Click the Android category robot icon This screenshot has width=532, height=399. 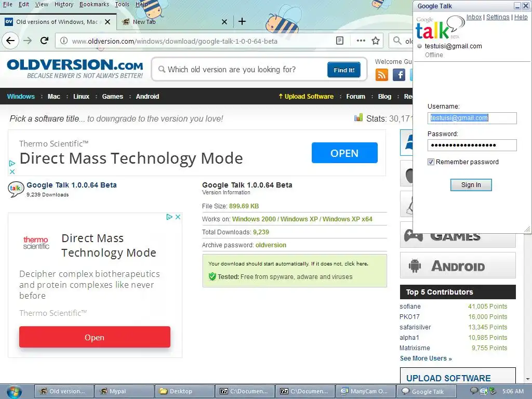coord(415,265)
